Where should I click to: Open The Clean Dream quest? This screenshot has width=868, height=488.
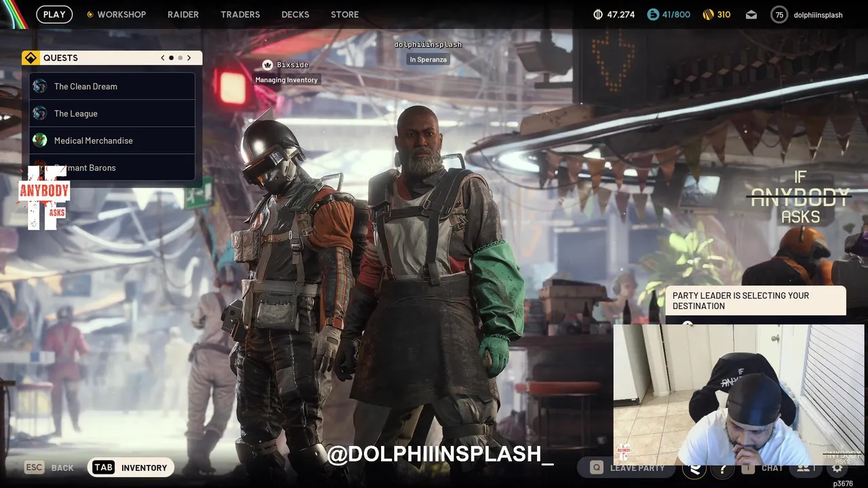[x=112, y=86]
